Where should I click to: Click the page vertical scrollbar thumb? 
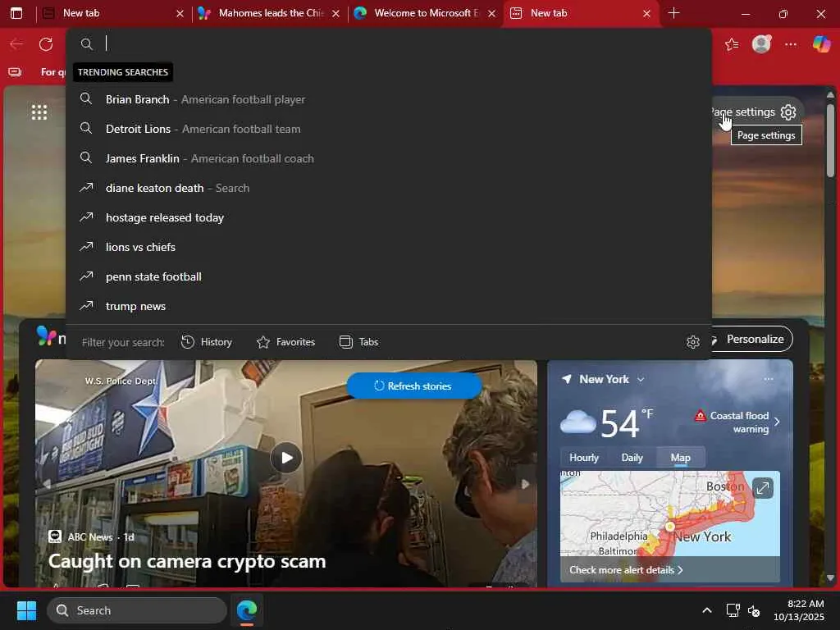(x=830, y=140)
